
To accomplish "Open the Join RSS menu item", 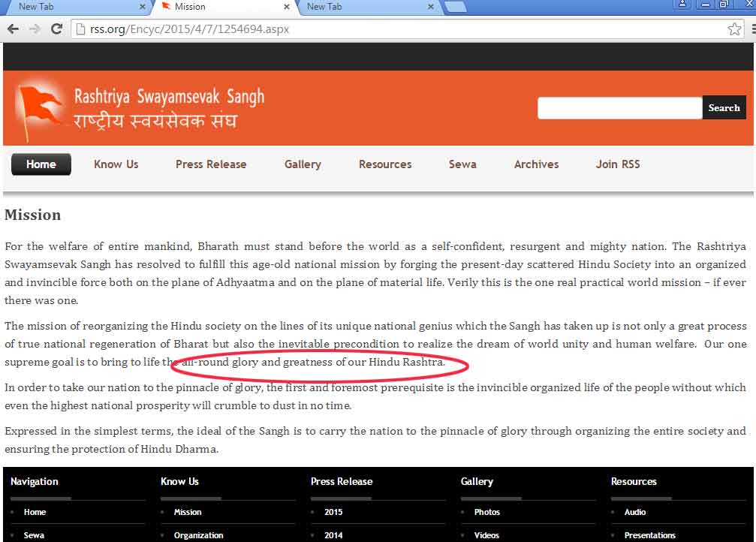I will click(618, 164).
